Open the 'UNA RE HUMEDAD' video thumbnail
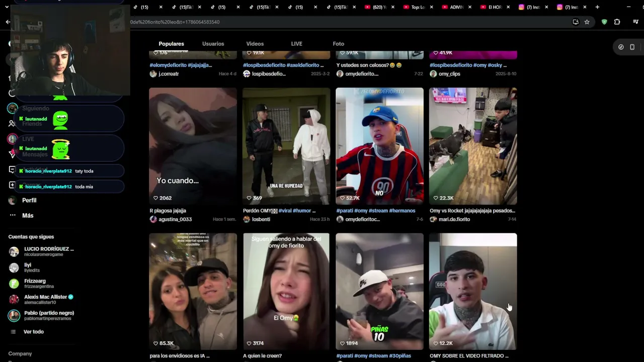This screenshot has width=644, height=362. (286, 146)
